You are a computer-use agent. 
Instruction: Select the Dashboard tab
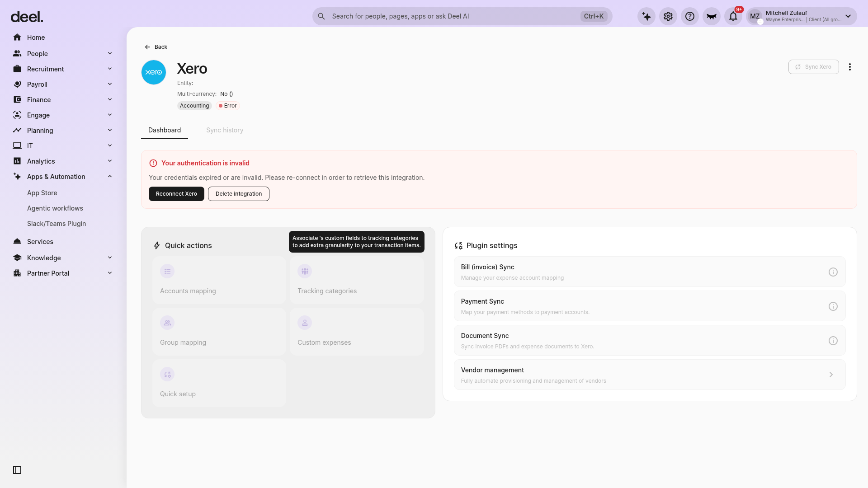tap(165, 130)
